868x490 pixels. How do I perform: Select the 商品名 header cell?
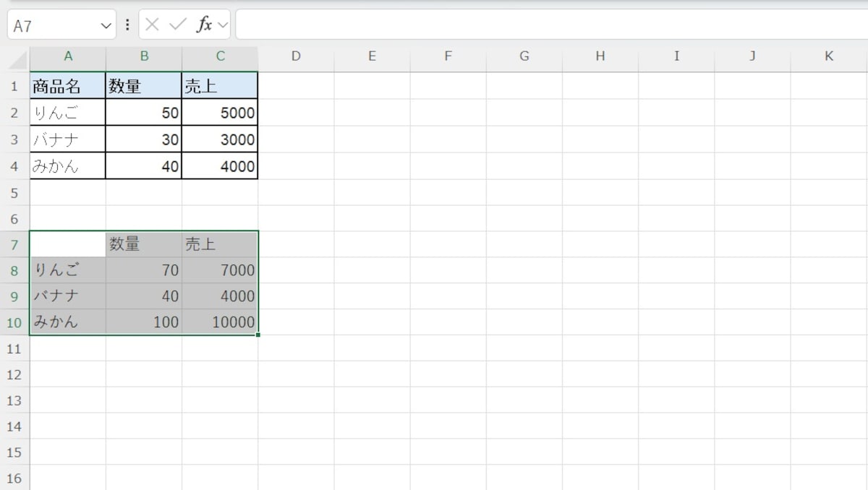click(67, 85)
